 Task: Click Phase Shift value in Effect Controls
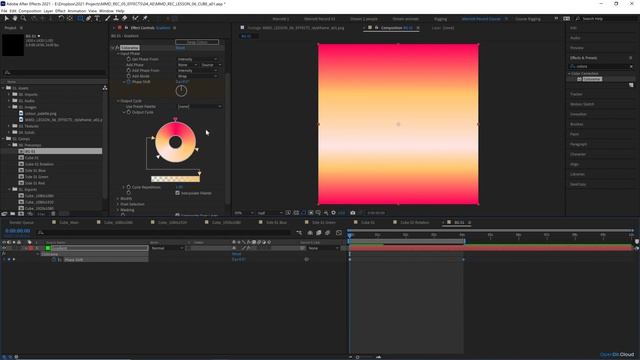182,82
